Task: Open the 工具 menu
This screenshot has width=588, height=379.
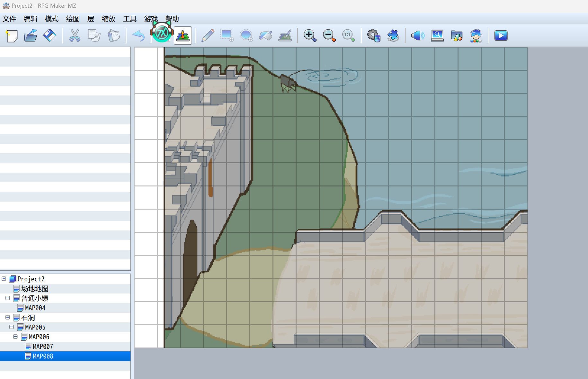Action: pos(130,19)
